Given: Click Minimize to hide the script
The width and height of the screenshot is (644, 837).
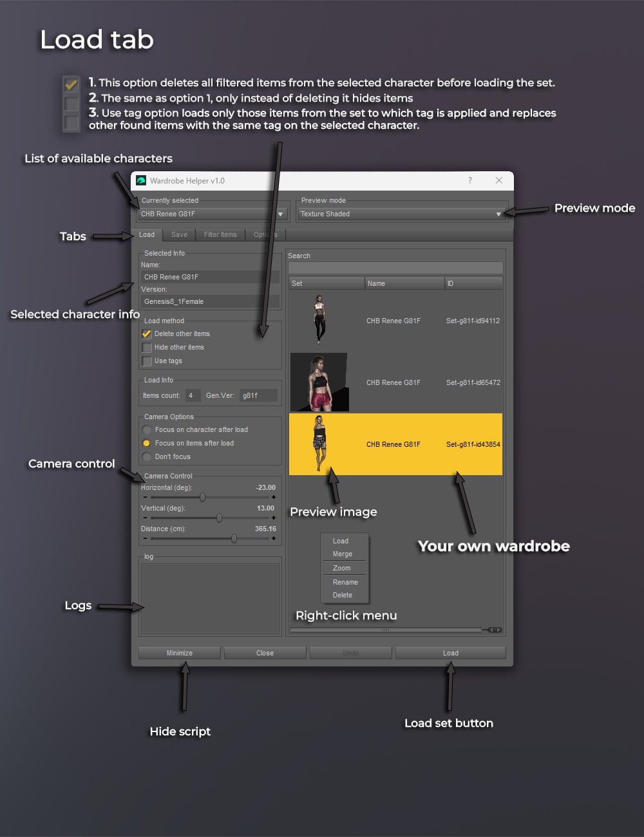Looking at the screenshot, I should coord(178,652).
